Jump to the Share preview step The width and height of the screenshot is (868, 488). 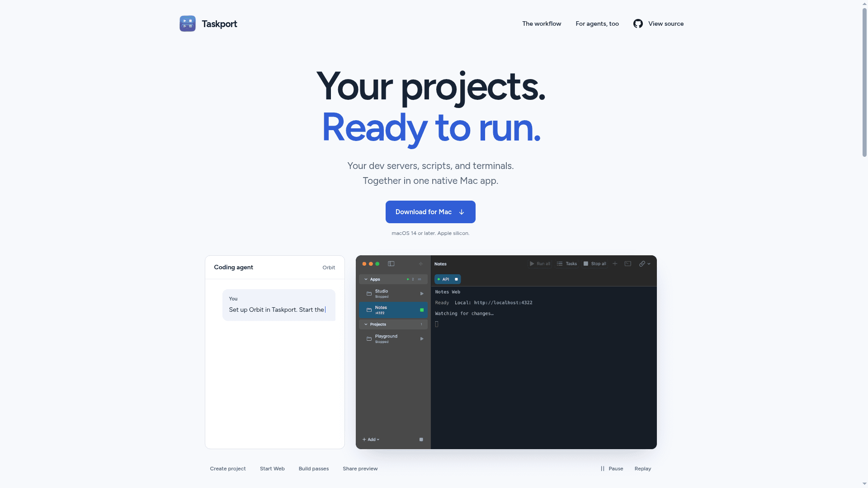tap(360, 469)
